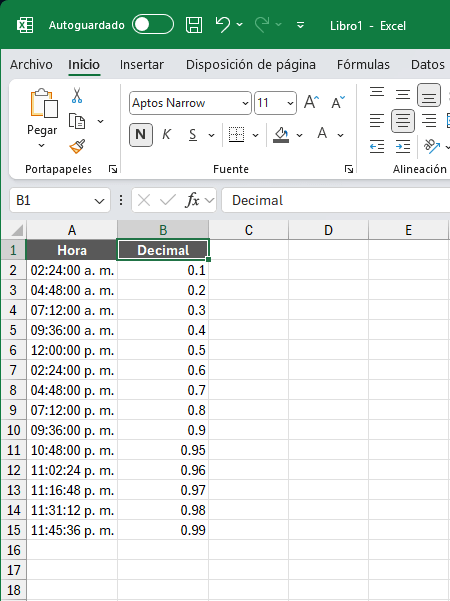Copy selection with the copy icon

[77, 121]
